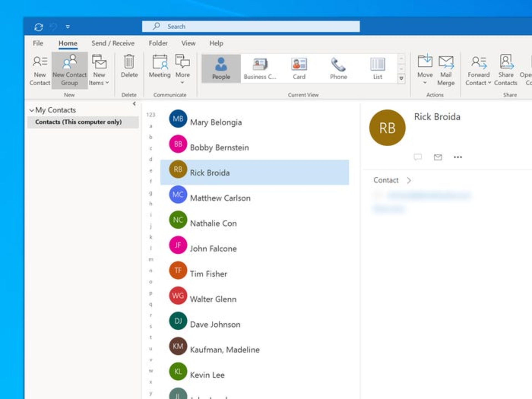This screenshot has height=399, width=532.
Task: Open the File menu
Action: pos(38,43)
